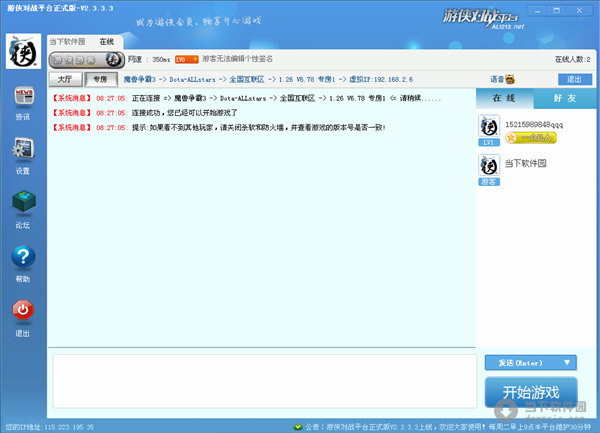Click the avatar of user 15215989848qqq

[x=489, y=126]
